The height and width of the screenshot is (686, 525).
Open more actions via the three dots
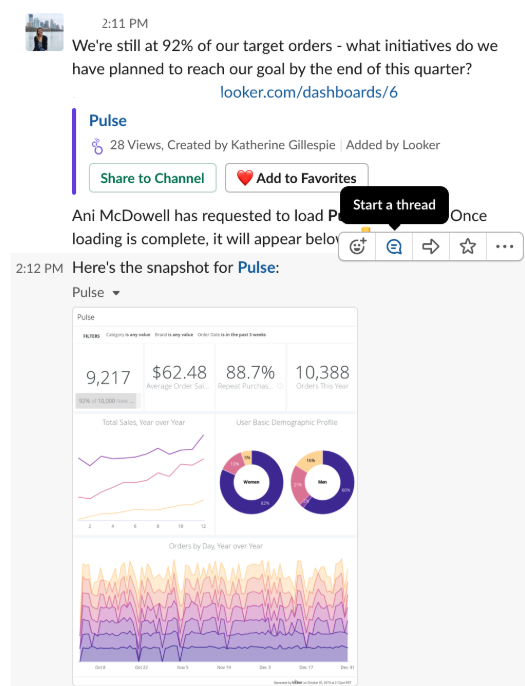click(x=504, y=246)
